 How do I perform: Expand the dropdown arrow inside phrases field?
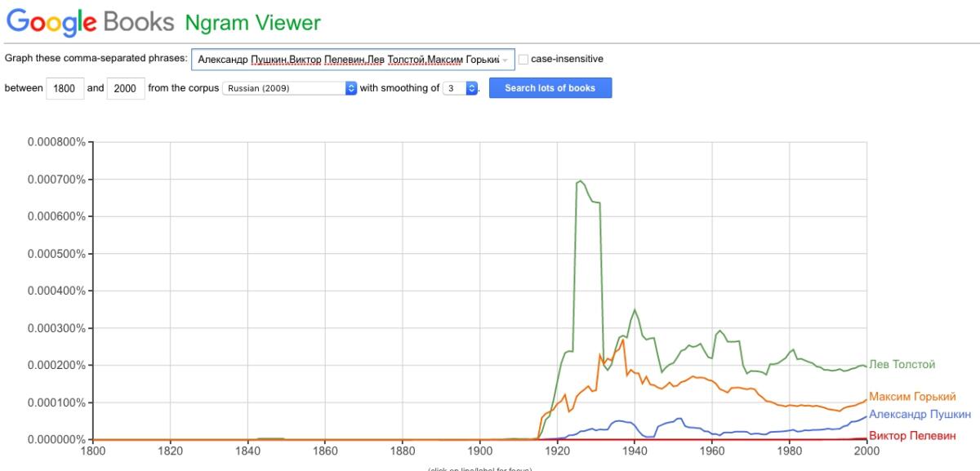pos(506,60)
